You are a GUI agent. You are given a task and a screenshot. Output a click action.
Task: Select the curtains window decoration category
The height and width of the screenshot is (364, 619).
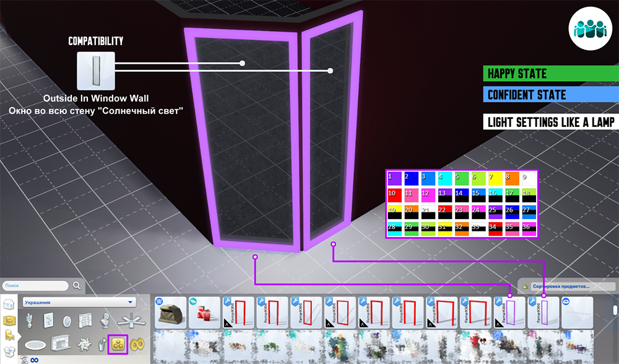point(85,320)
